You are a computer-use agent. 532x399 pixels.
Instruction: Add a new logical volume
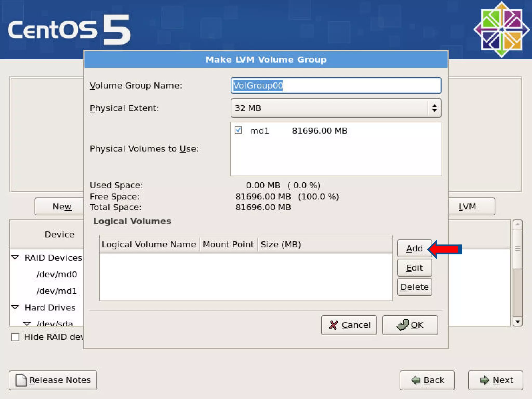tap(414, 249)
